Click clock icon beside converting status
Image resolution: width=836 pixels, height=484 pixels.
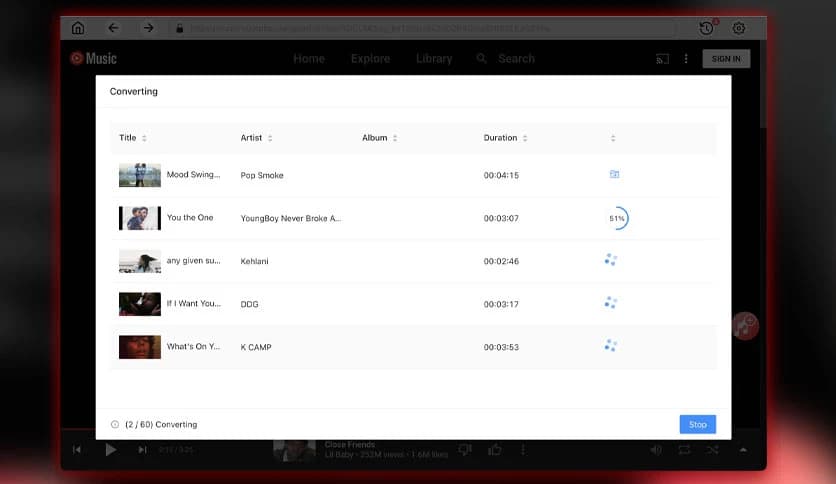pos(115,425)
